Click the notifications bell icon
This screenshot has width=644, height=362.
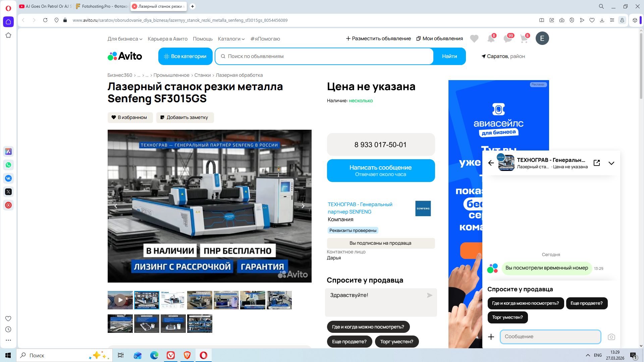[491, 39]
